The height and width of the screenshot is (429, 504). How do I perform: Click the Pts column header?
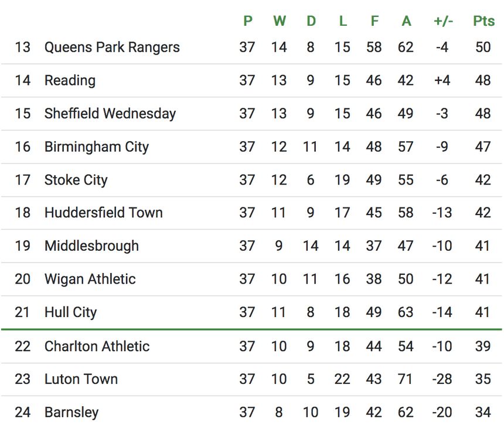[483, 21]
